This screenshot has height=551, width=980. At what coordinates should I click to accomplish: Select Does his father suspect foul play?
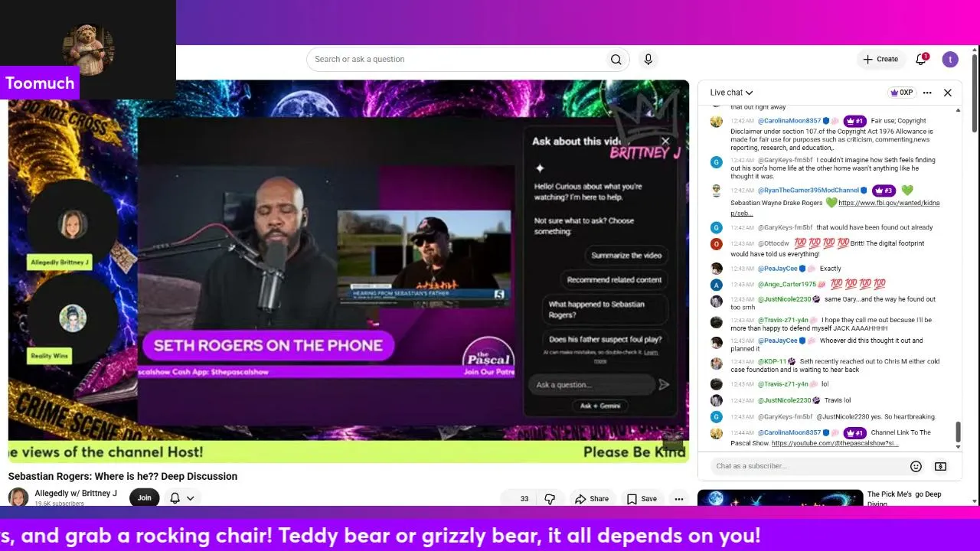tap(605, 339)
